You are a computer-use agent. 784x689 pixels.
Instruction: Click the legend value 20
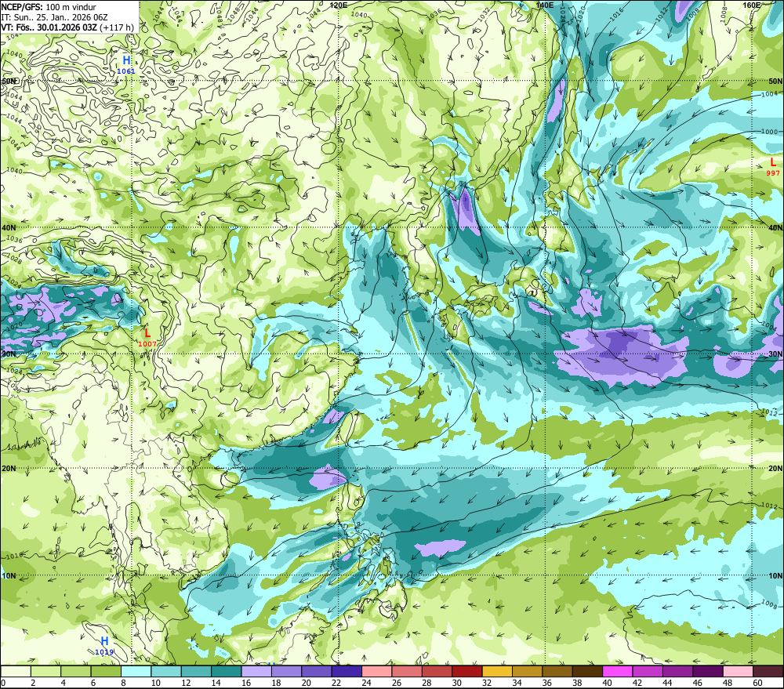tap(306, 683)
